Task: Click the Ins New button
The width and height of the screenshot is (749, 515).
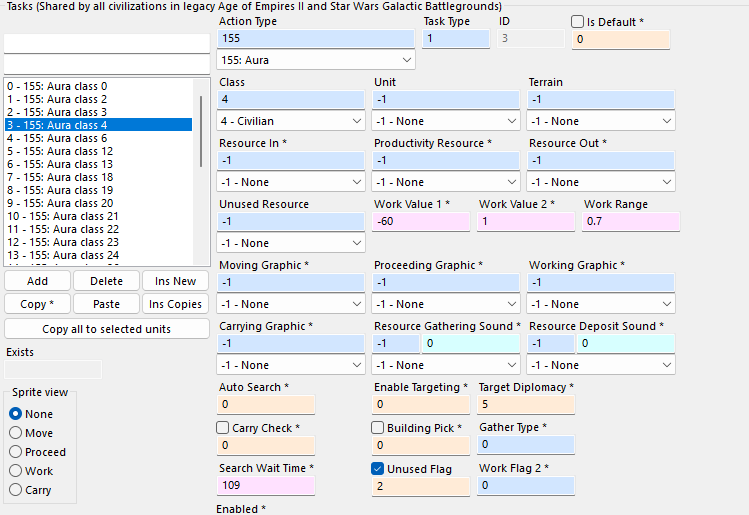Action: click(175, 281)
